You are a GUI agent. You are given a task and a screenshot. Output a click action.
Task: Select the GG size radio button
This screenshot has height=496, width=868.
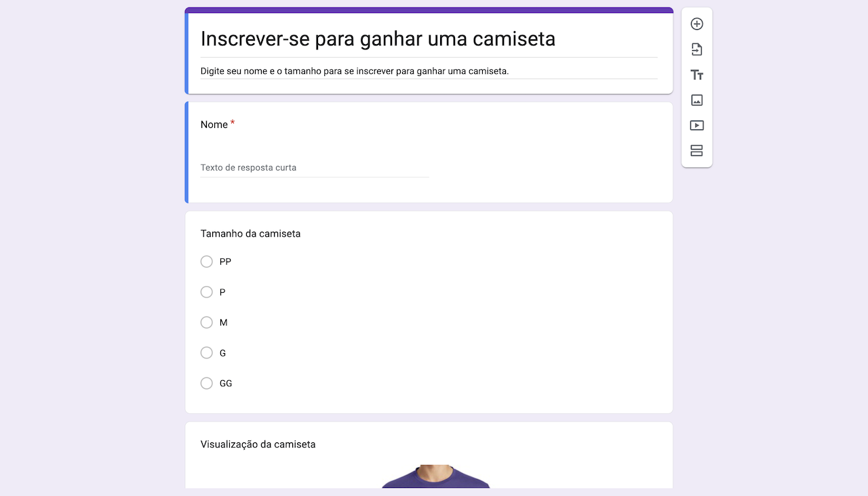pos(206,383)
